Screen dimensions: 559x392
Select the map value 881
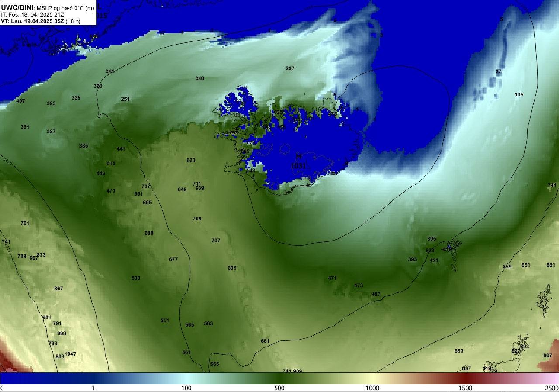[551, 265]
